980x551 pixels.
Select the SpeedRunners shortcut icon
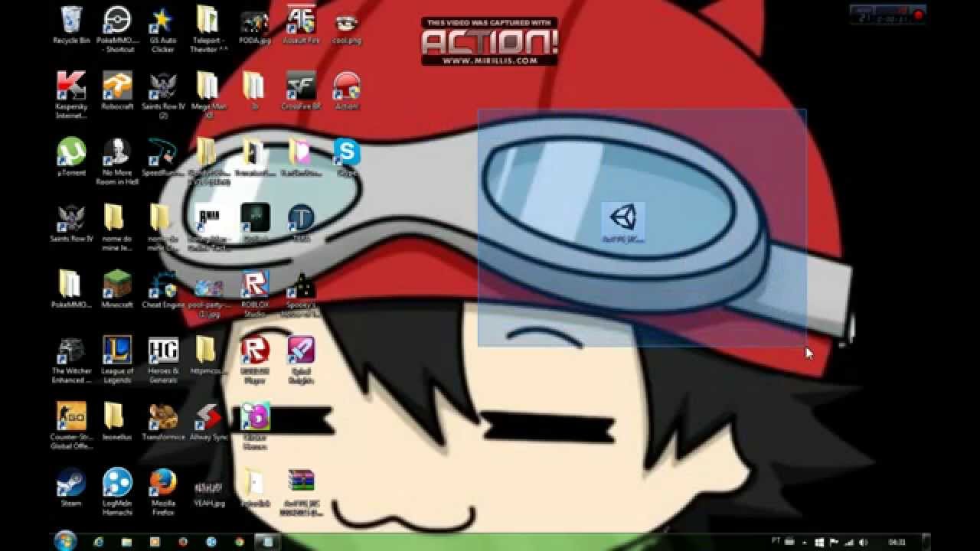(x=163, y=158)
